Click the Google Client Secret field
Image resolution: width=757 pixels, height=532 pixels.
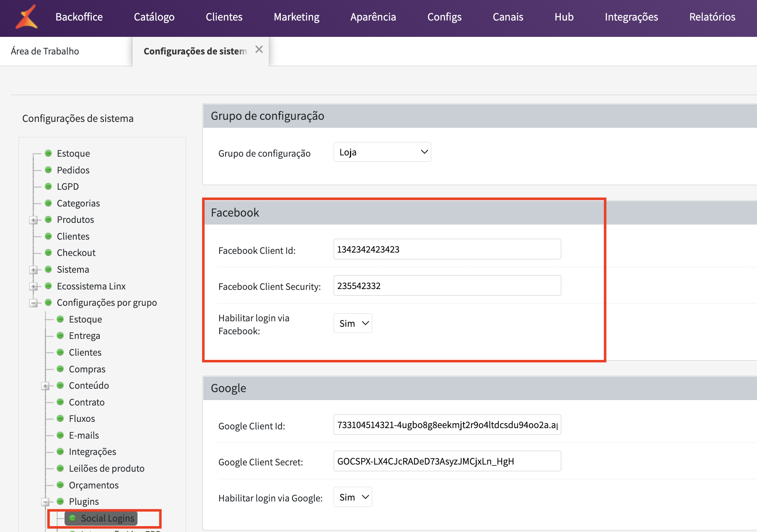(x=447, y=461)
